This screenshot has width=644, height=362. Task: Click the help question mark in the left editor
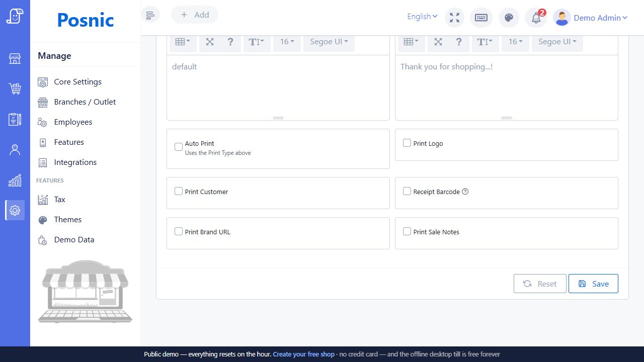pyautogui.click(x=230, y=42)
